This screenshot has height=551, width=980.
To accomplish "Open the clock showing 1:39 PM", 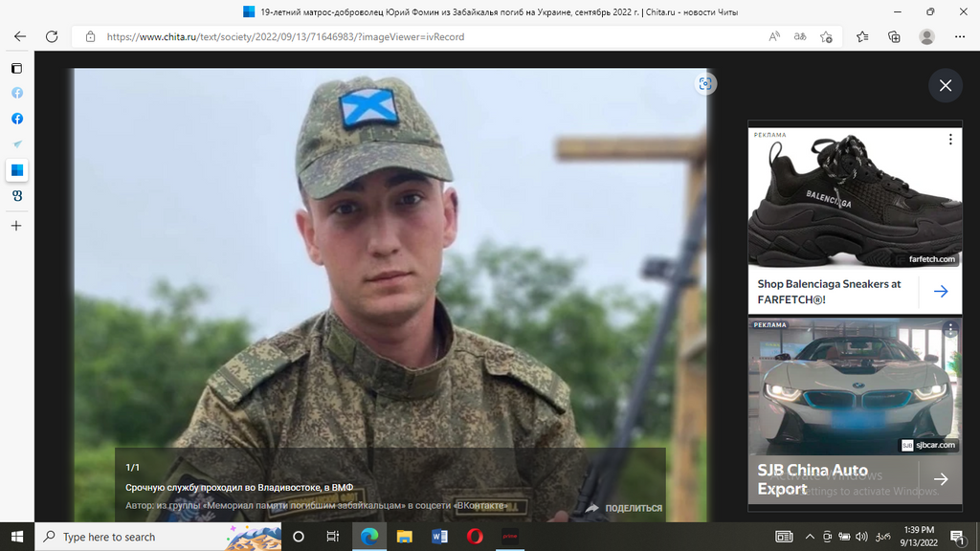I will tap(919, 537).
